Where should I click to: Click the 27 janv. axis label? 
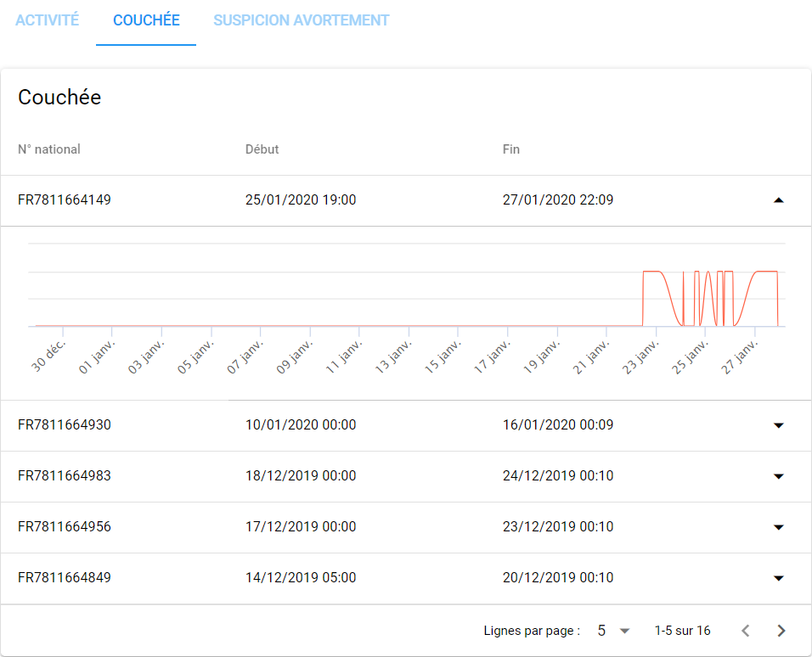pos(739,357)
